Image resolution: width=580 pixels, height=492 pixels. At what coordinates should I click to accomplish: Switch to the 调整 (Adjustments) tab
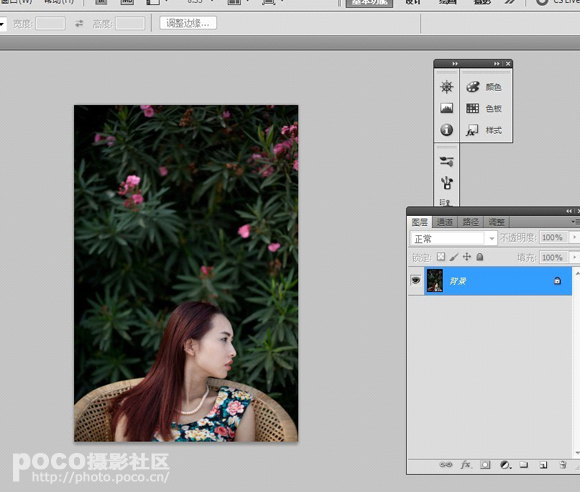496,222
